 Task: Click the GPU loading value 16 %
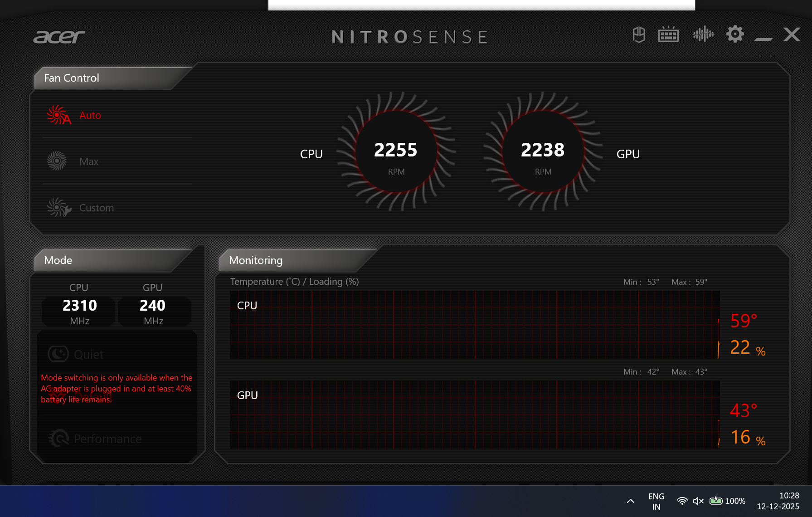click(748, 438)
